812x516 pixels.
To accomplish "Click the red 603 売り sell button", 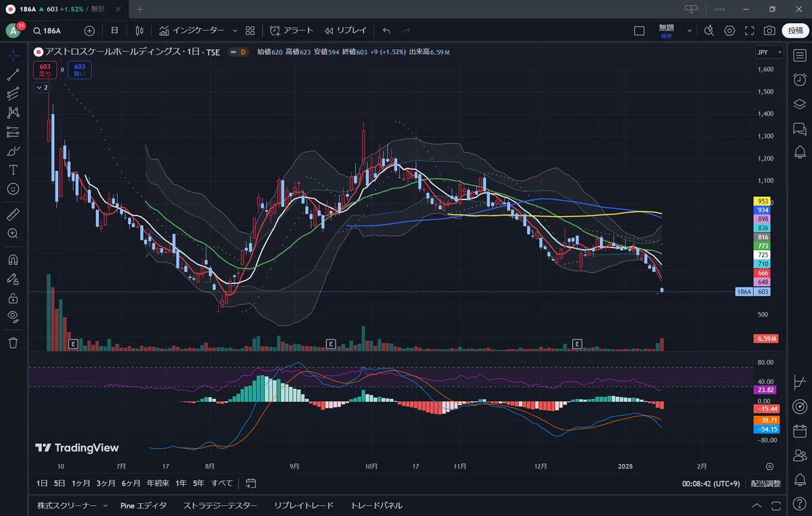I will (45, 70).
